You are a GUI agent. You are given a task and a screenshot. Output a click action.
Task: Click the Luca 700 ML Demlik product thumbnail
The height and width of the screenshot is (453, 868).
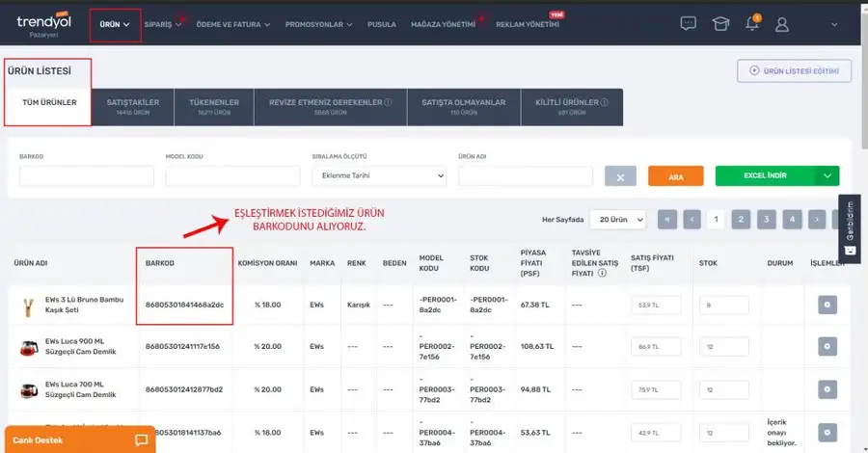[29, 390]
